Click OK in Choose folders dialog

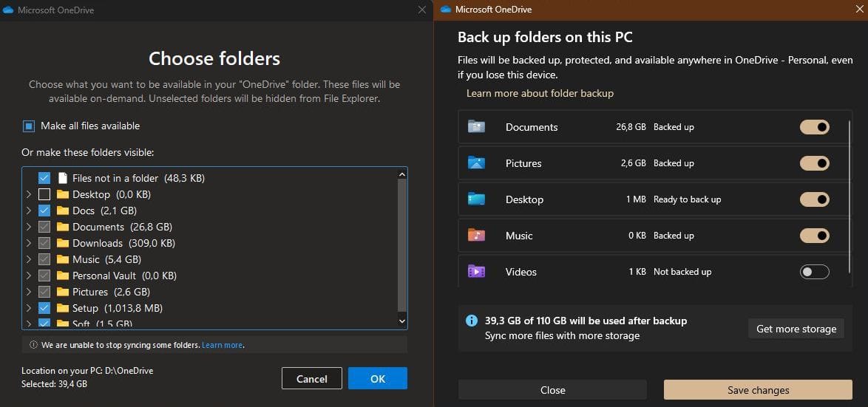tap(378, 378)
